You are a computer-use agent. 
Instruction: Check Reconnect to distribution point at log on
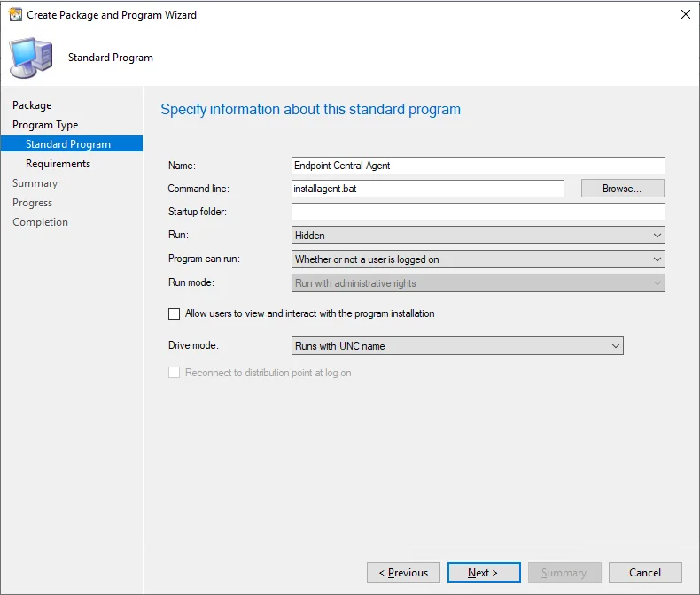[174, 373]
